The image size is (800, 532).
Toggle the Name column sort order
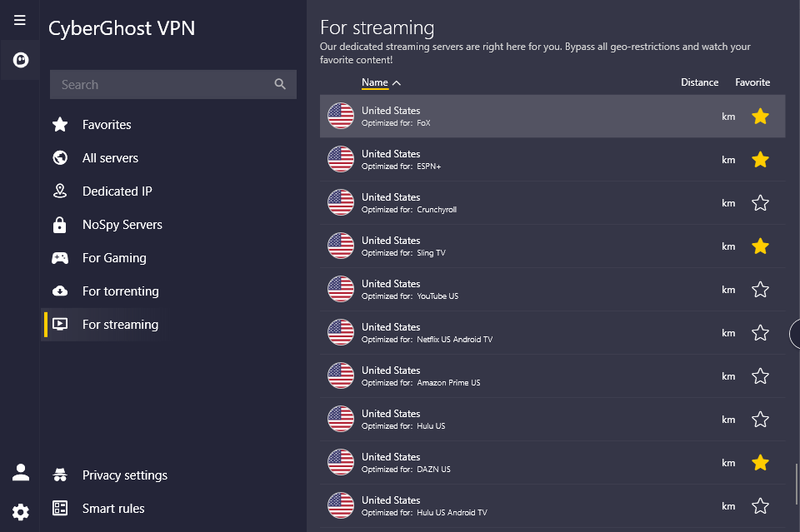(377, 82)
